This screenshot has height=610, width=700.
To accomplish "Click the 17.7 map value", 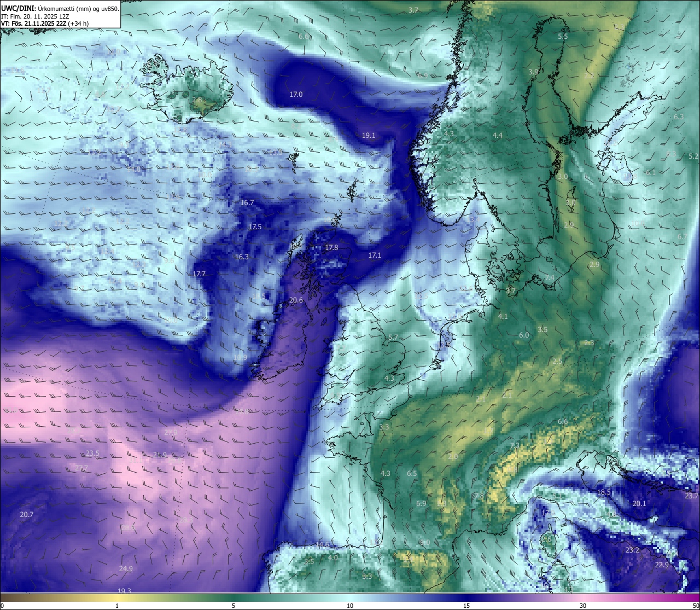I will click(x=199, y=274).
